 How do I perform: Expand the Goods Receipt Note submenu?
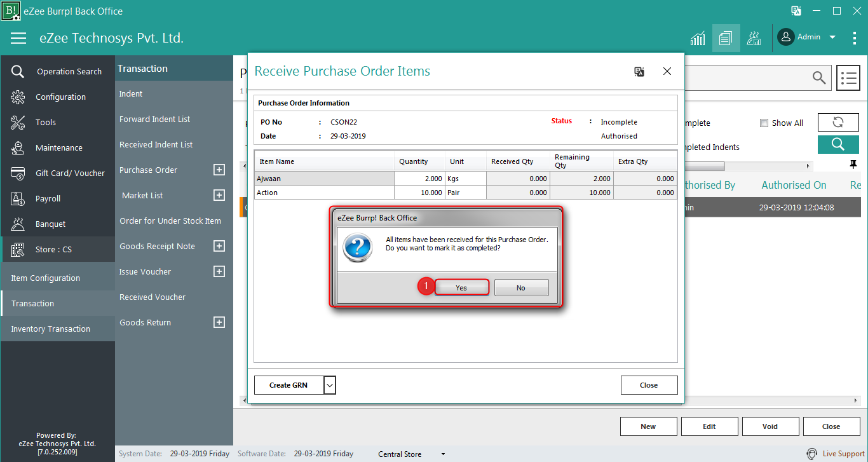219,246
